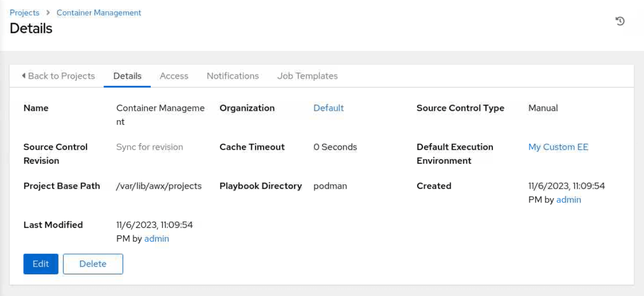Screen dimensions: 644x296
Task: Go back to Projects list tab
Action: pyautogui.click(x=58, y=76)
